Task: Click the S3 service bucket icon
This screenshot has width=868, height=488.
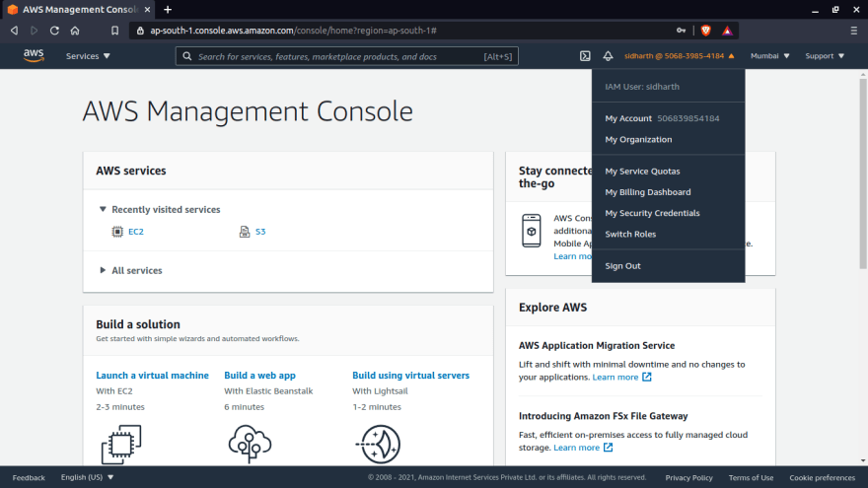Action: pos(245,232)
